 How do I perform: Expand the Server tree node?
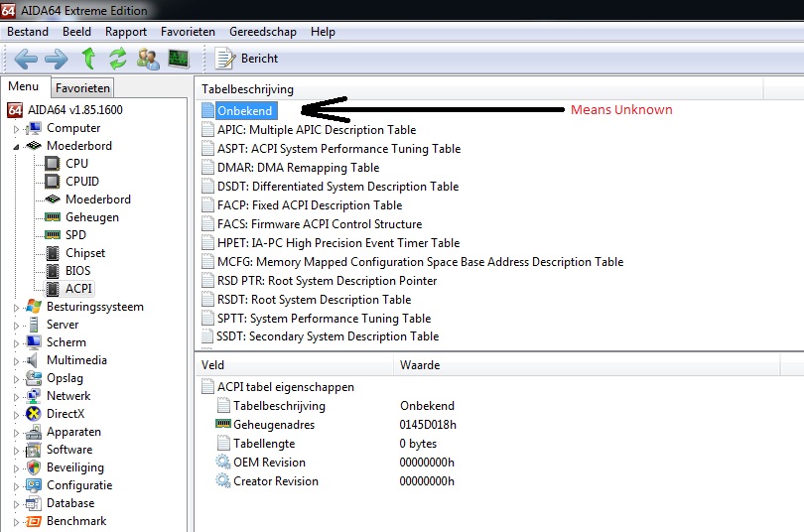(16, 326)
